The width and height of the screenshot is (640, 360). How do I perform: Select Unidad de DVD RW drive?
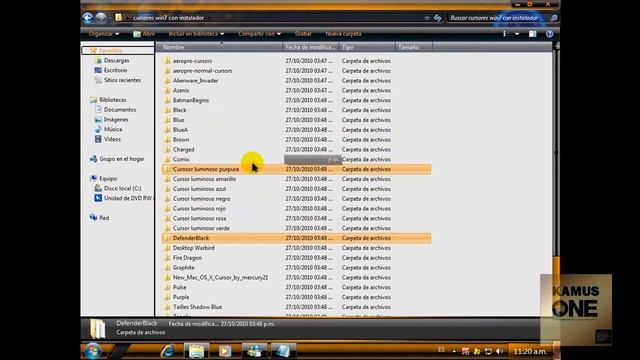click(128, 198)
